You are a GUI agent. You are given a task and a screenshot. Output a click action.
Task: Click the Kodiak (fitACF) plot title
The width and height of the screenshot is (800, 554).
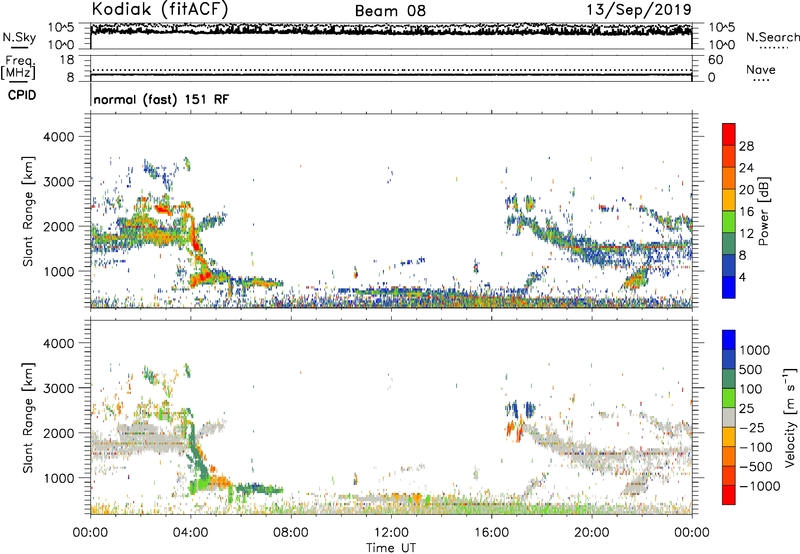pos(159,9)
